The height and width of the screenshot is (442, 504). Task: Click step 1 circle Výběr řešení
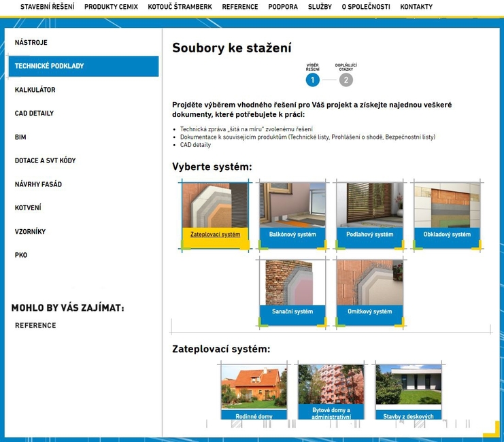pos(313,80)
